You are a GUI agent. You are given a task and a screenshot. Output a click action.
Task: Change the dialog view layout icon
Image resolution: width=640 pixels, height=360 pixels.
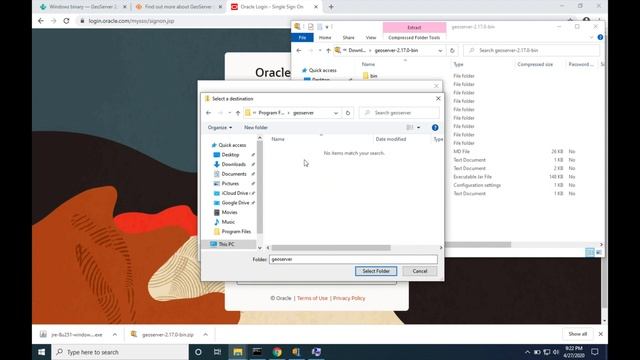(x=410, y=127)
